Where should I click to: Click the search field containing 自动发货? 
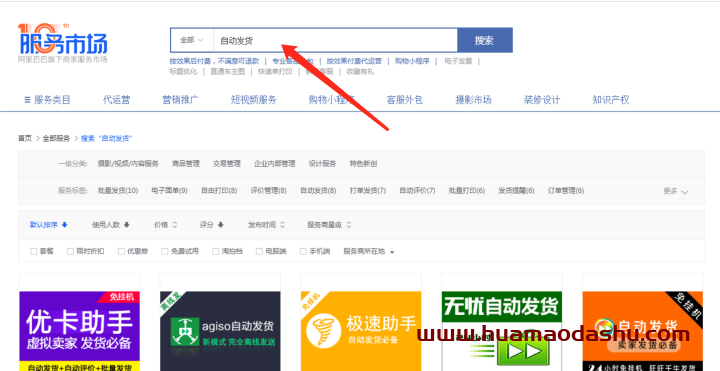(335, 40)
